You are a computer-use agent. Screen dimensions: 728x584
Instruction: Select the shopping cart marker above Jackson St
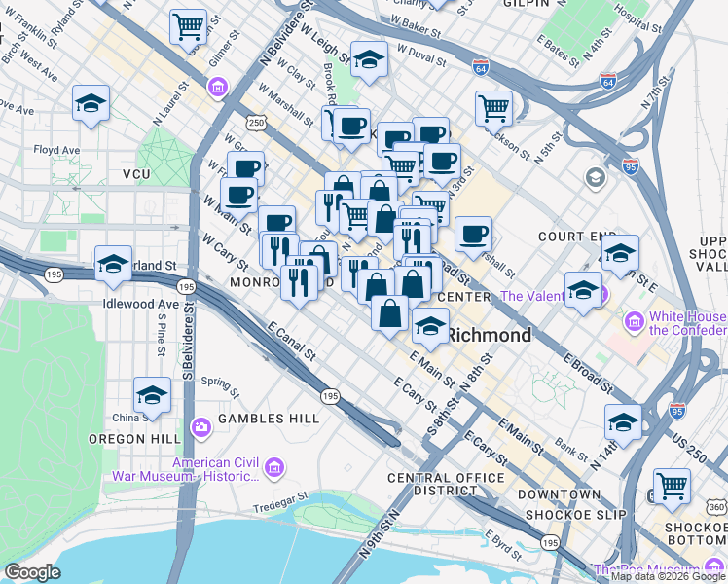(494, 109)
